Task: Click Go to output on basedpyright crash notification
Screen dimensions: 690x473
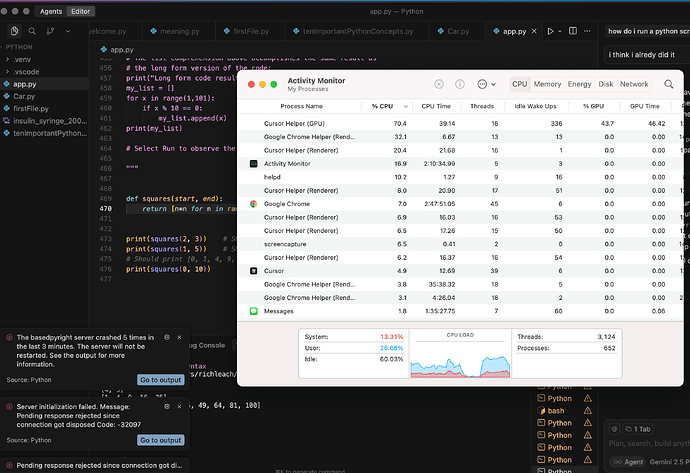Action: pos(161,380)
